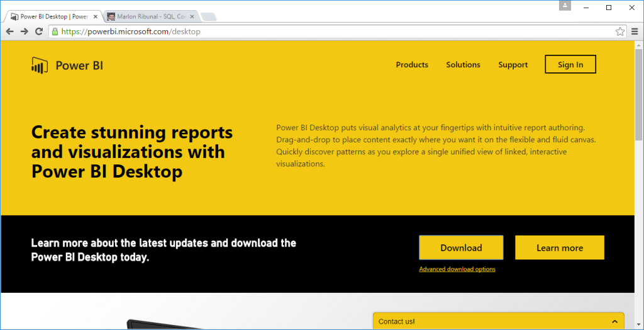Click the Sign In button
The height and width of the screenshot is (330, 644).
pyautogui.click(x=570, y=64)
